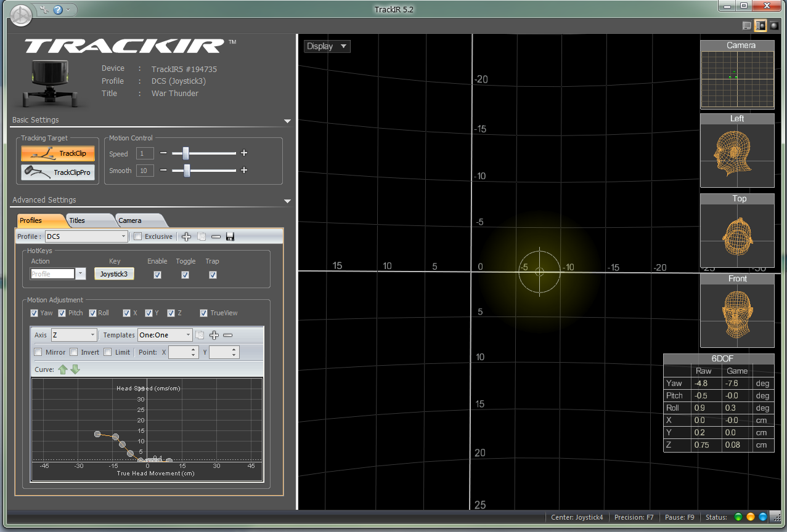
Task: Remove the template with the minus icon
Action: [x=227, y=335]
